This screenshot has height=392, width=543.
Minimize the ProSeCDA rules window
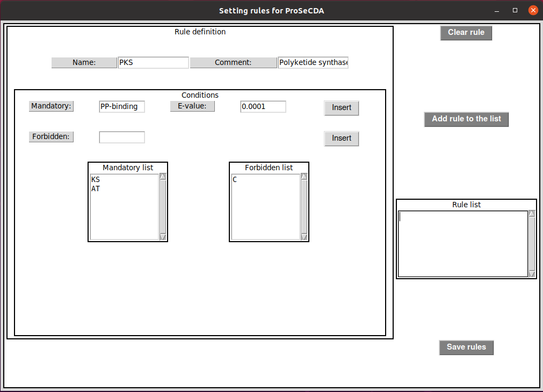click(497, 11)
